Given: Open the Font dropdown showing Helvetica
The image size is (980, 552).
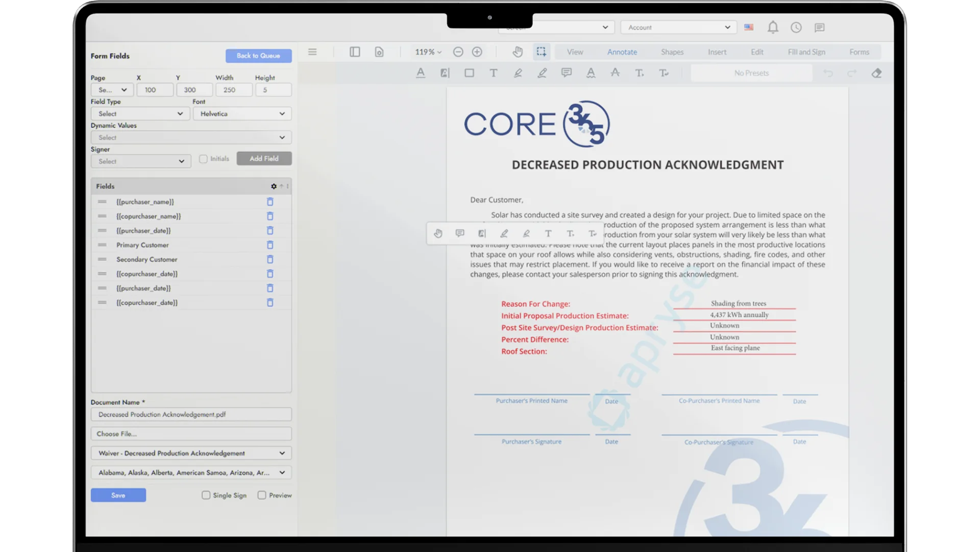Looking at the screenshot, I should point(242,114).
